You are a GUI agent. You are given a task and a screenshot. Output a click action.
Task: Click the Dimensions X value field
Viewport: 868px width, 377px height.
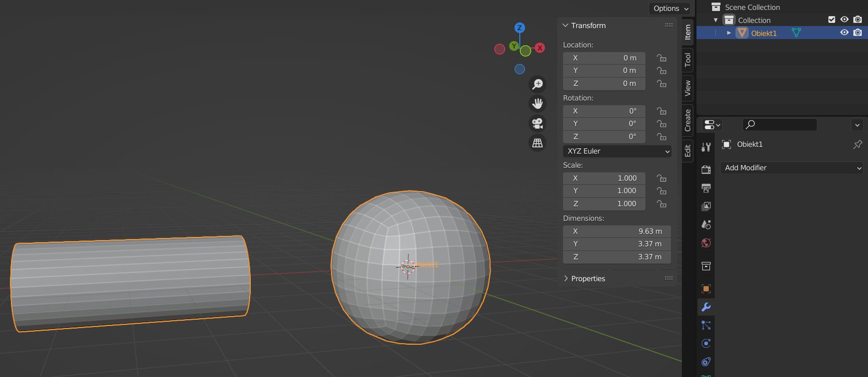point(617,231)
